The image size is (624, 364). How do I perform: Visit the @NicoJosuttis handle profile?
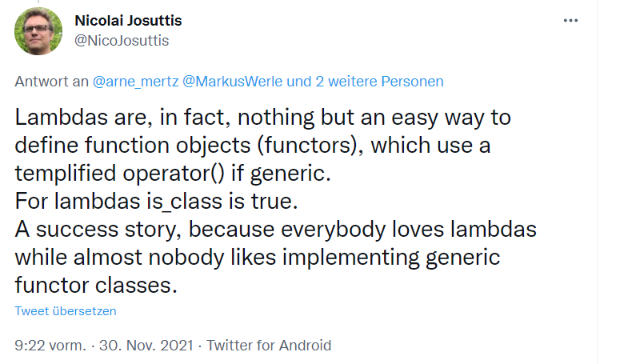pos(122,41)
